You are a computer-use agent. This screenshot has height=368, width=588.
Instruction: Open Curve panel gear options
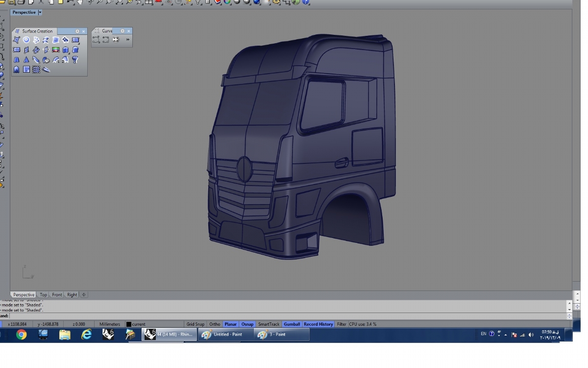tap(122, 31)
